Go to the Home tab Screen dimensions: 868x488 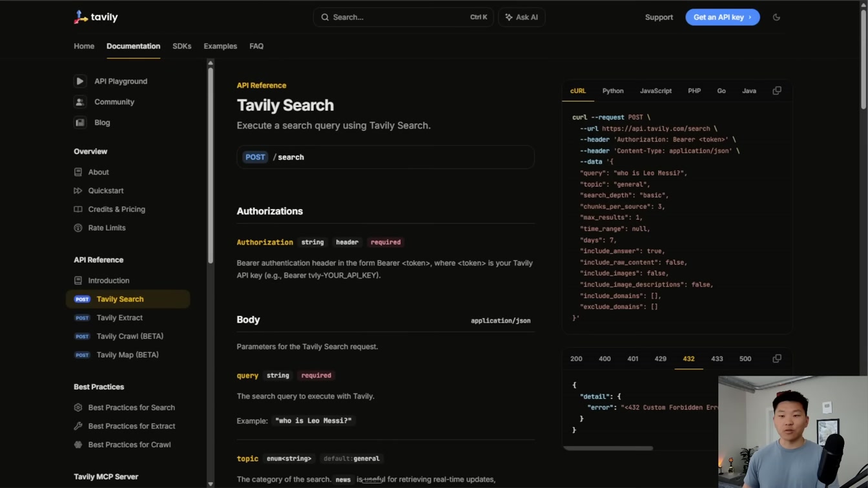[x=84, y=46]
